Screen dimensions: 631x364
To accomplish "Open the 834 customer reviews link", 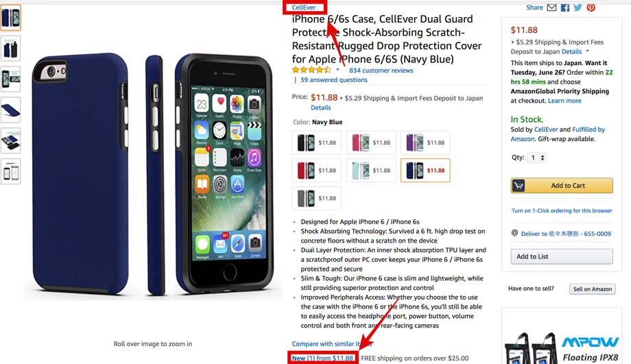I will click(381, 71).
